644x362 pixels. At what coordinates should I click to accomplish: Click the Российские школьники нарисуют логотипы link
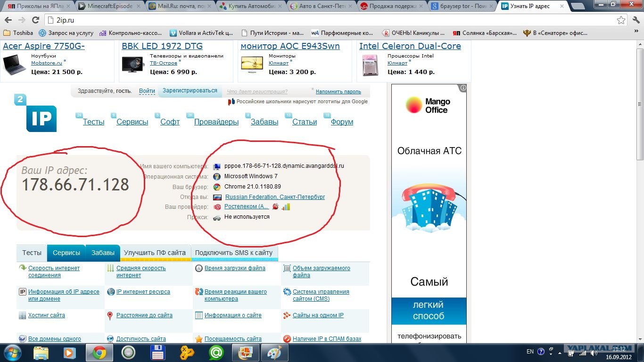(302, 101)
